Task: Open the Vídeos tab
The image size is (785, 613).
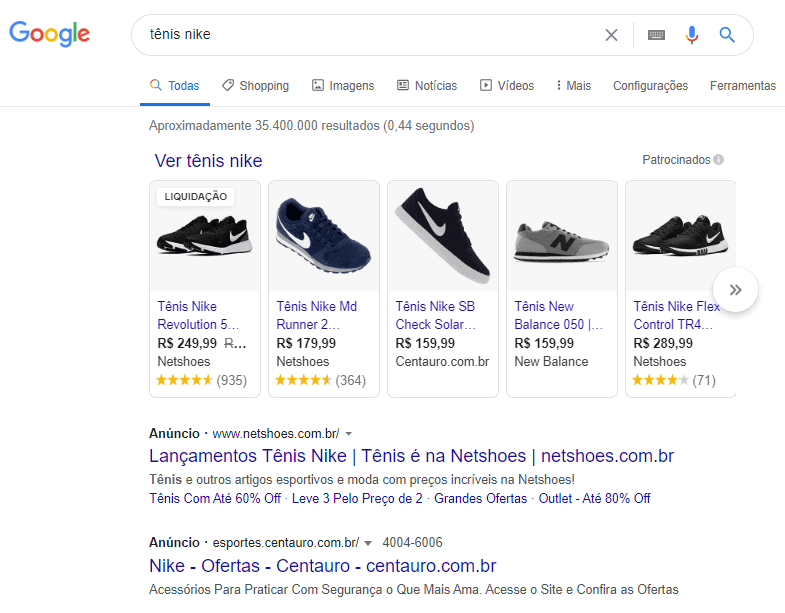Action: click(507, 86)
